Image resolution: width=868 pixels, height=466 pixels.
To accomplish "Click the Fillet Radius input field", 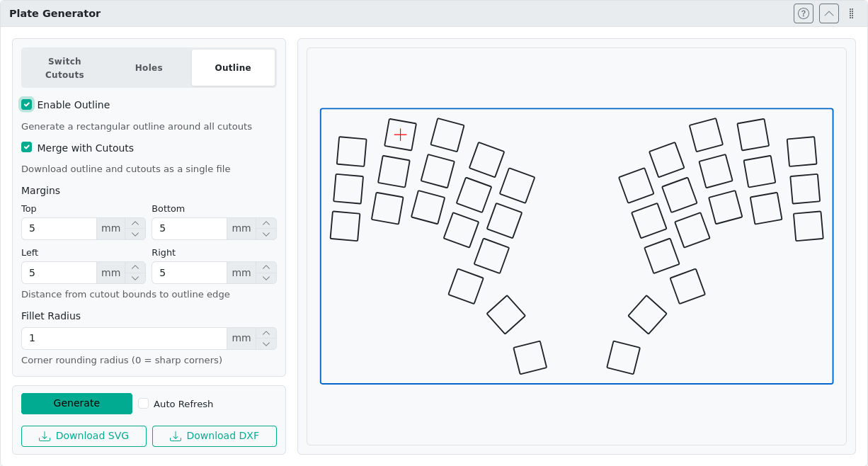I will pyautogui.click(x=124, y=339).
